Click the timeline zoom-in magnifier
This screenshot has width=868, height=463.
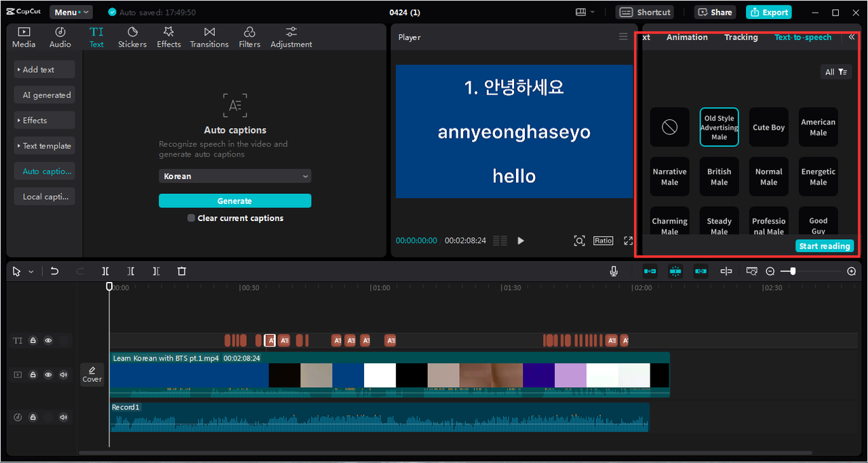(x=852, y=271)
